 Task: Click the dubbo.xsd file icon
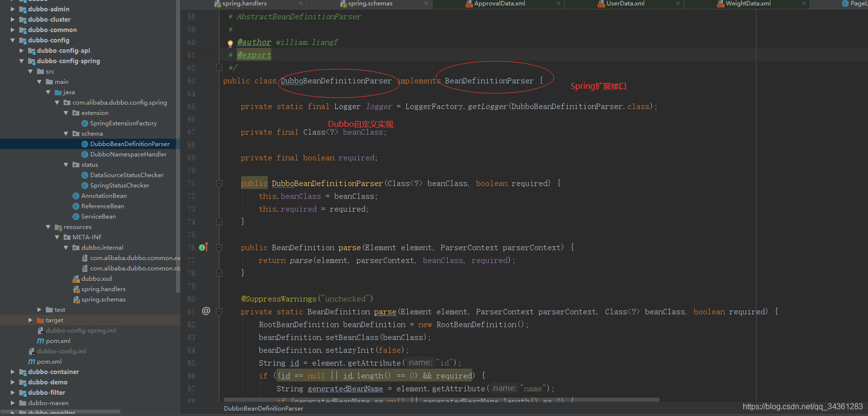(x=76, y=279)
